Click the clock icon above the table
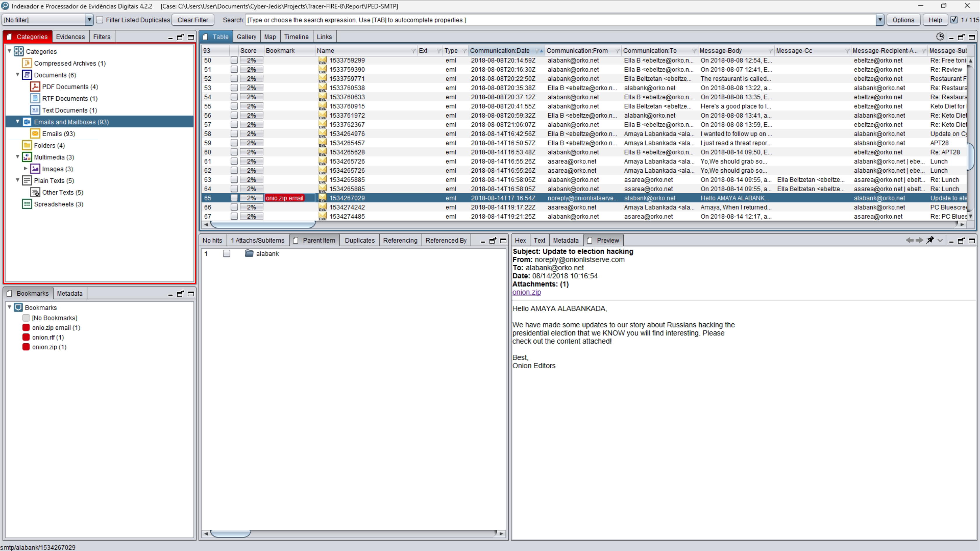980x551 pixels. click(940, 36)
